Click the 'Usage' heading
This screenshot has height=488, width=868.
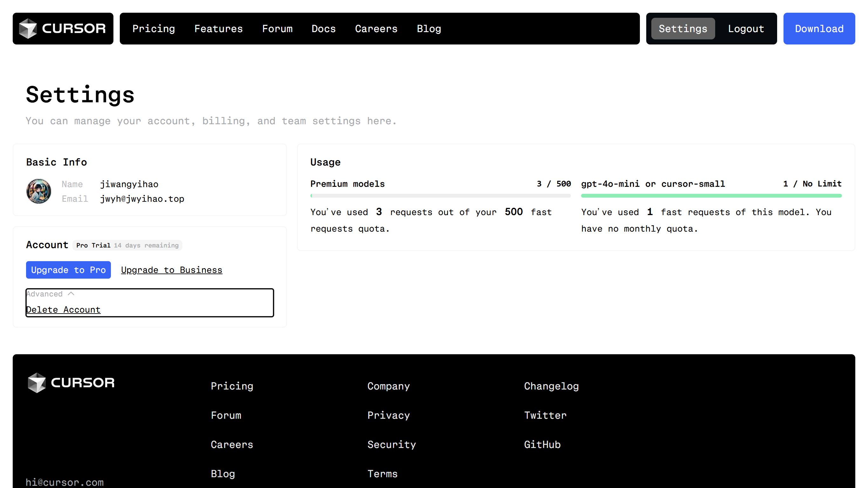pyautogui.click(x=325, y=162)
